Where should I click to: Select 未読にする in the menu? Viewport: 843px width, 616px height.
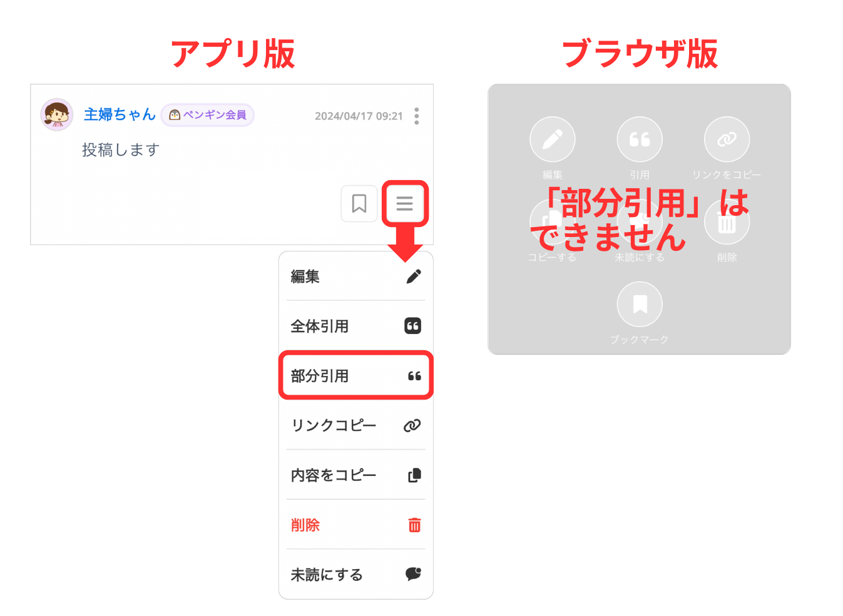(355, 574)
